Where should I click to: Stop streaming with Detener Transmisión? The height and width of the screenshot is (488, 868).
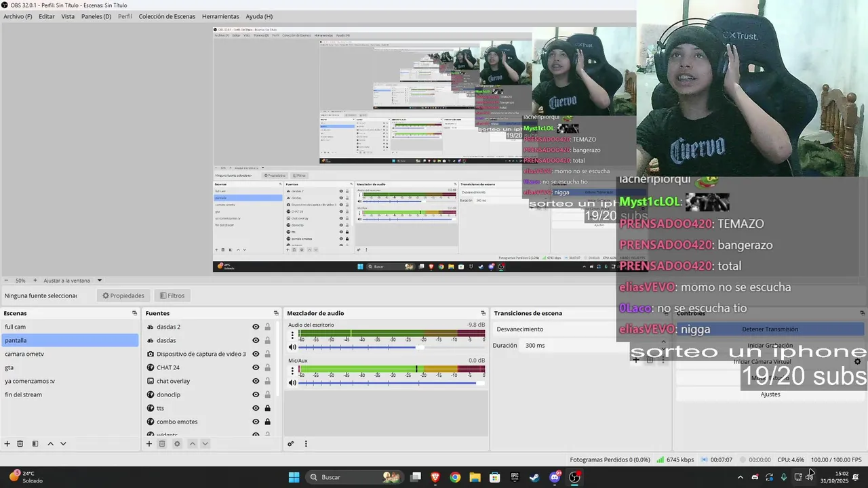click(x=770, y=329)
